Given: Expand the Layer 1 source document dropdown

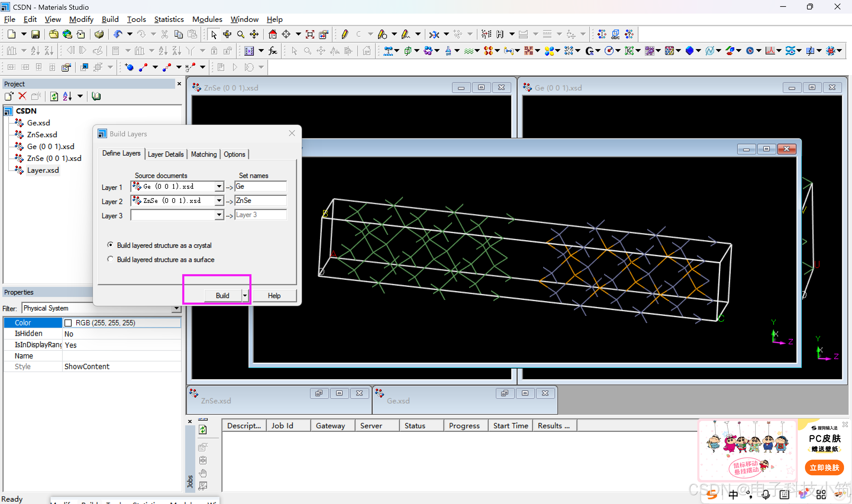Looking at the screenshot, I should pyautogui.click(x=220, y=186).
